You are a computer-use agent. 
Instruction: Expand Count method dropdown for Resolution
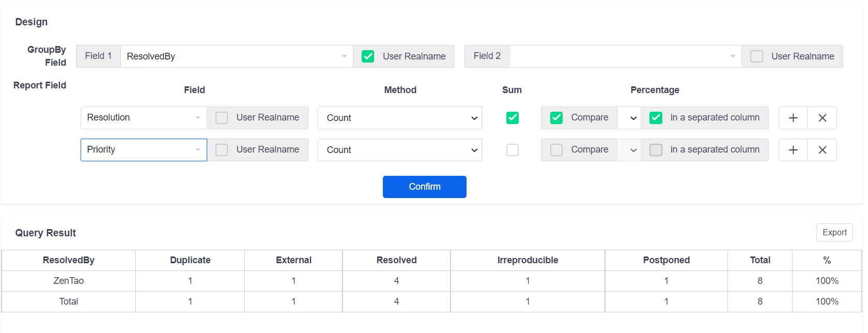399,118
